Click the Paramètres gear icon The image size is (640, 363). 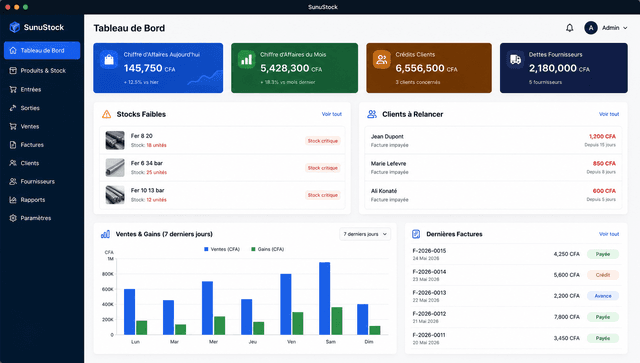tap(13, 218)
